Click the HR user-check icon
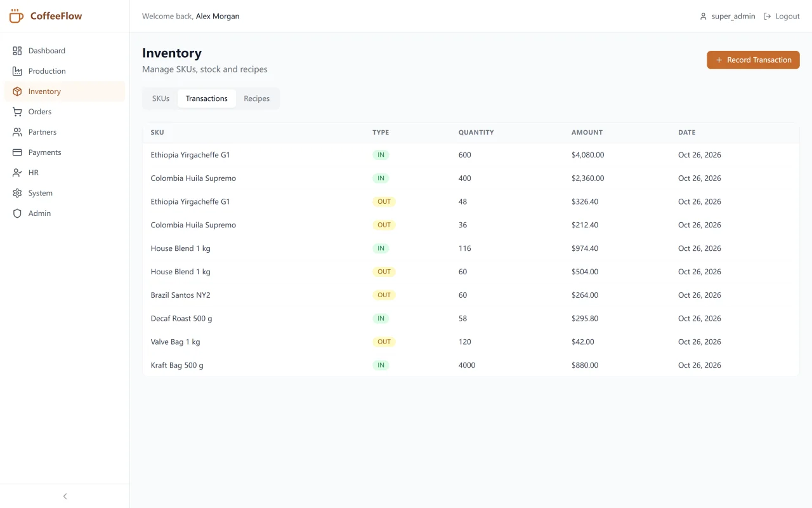The image size is (812, 508). [x=17, y=173]
